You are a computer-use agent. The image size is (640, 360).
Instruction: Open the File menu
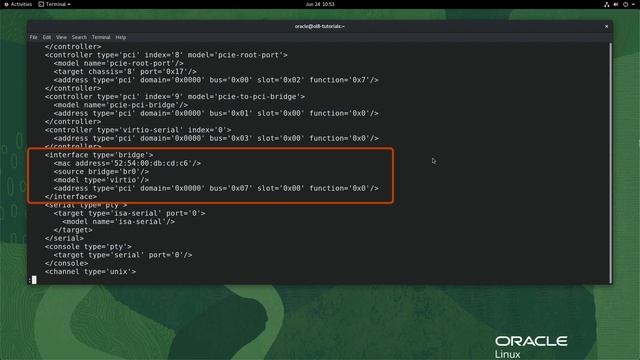pyautogui.click(x=33, y=37)
